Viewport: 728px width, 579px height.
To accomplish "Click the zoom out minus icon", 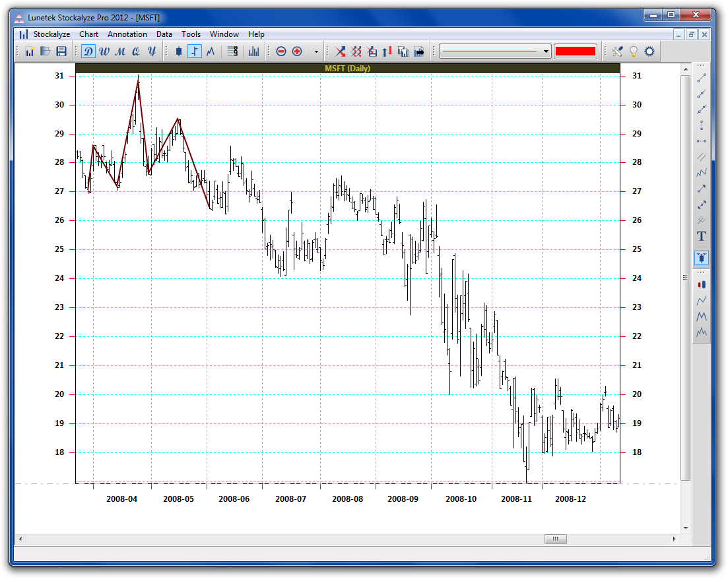I will 281,51.
